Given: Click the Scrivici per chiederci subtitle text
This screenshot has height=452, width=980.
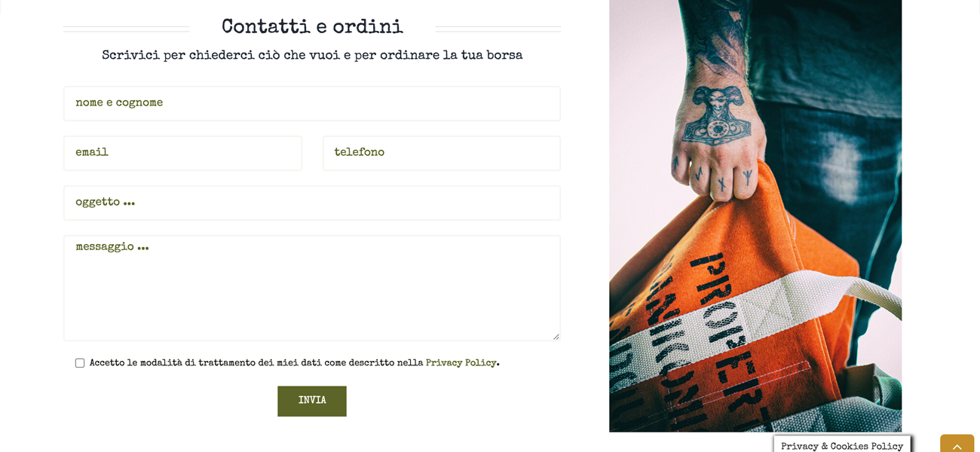Looking at the screenshot, I should pyautogui.click(x=312, y=55).
